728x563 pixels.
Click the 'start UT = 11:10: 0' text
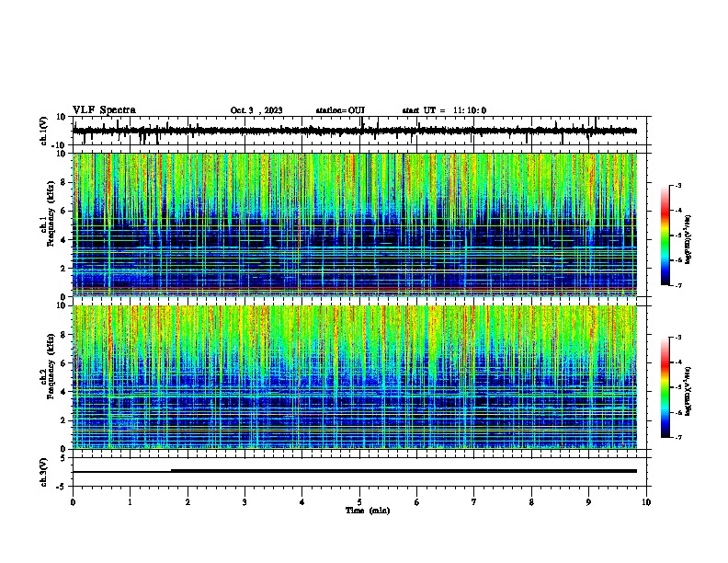[x=444, y=110]
